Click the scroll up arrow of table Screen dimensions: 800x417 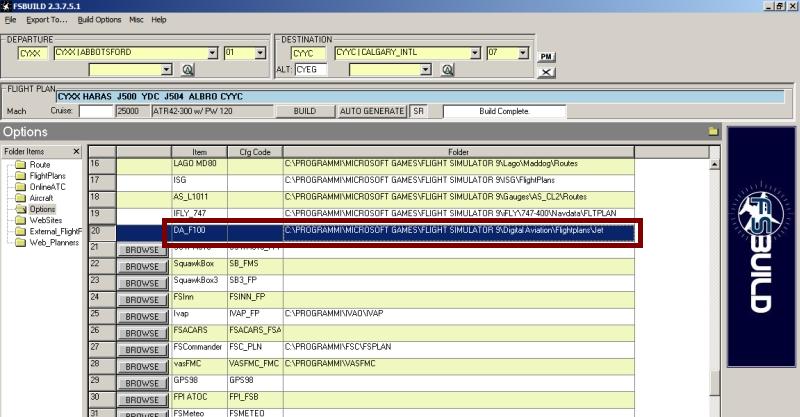tap(714, 164)
